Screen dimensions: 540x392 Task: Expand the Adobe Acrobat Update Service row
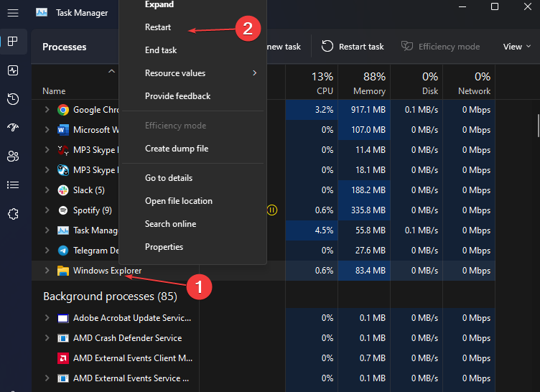pos(47,318)
